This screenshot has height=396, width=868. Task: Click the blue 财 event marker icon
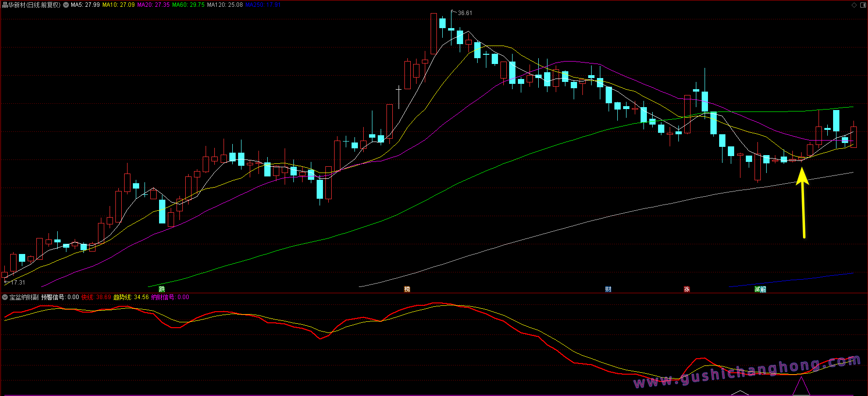[608, 289]
